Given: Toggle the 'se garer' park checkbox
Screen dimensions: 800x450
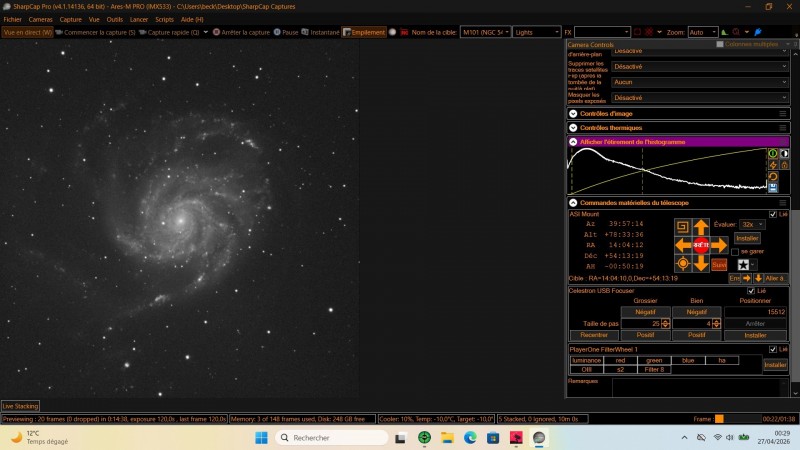Looking at the screenshot, I should [x=735, y=252].
